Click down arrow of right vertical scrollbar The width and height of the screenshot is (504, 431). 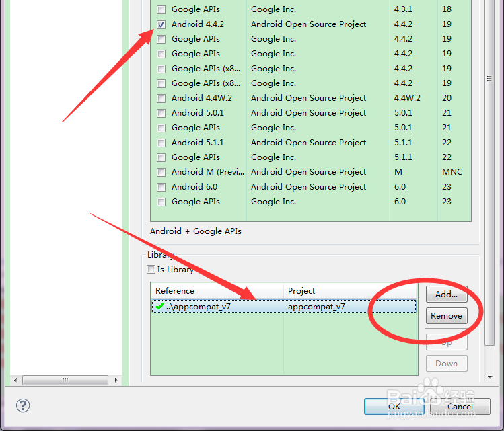click(x=490, y=377)
